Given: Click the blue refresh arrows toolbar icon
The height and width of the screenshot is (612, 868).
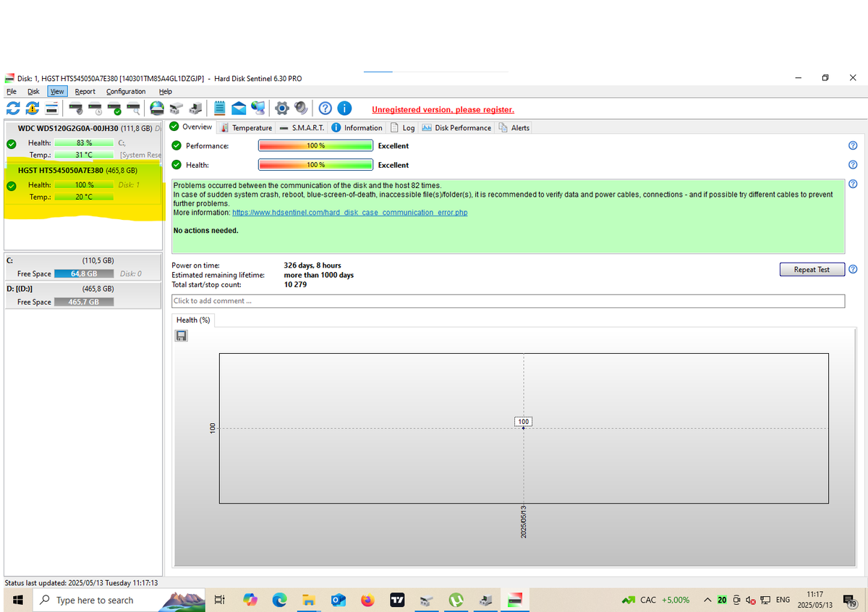Looking at the screenshot, I should coord(12,109).
